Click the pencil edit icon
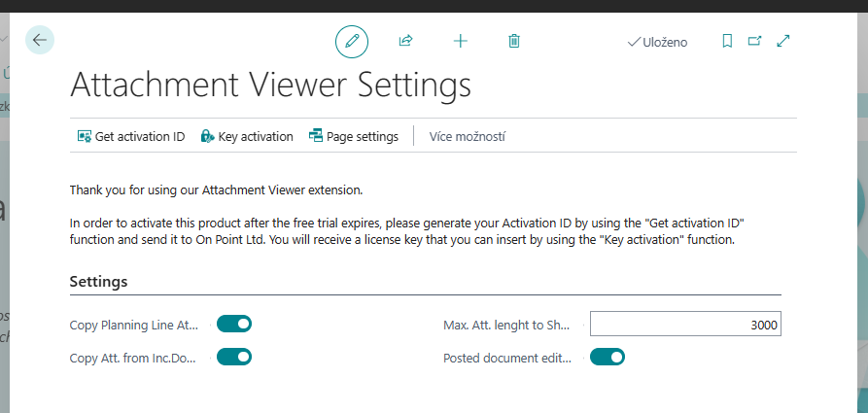 352,41
